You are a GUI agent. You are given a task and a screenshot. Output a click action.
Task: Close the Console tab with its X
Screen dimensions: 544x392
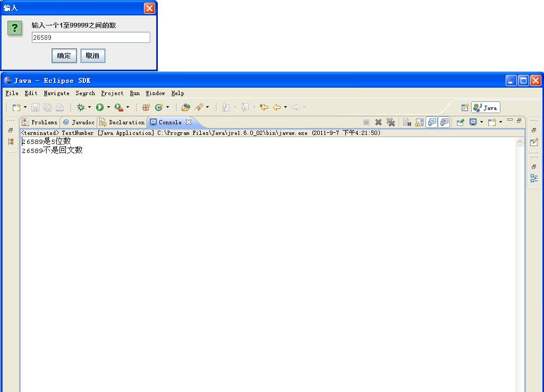tap(189, 122)
